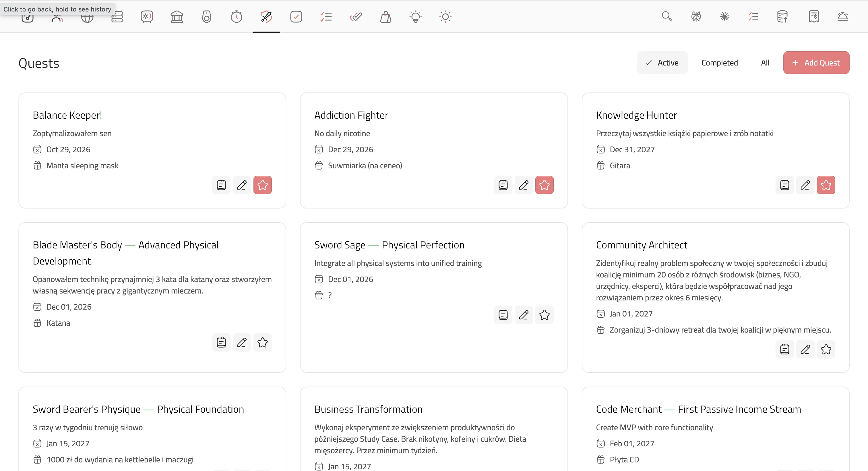This screenshot has height=471, width=868.
Task: Select the All quests filter
Action: click(765, 63)
